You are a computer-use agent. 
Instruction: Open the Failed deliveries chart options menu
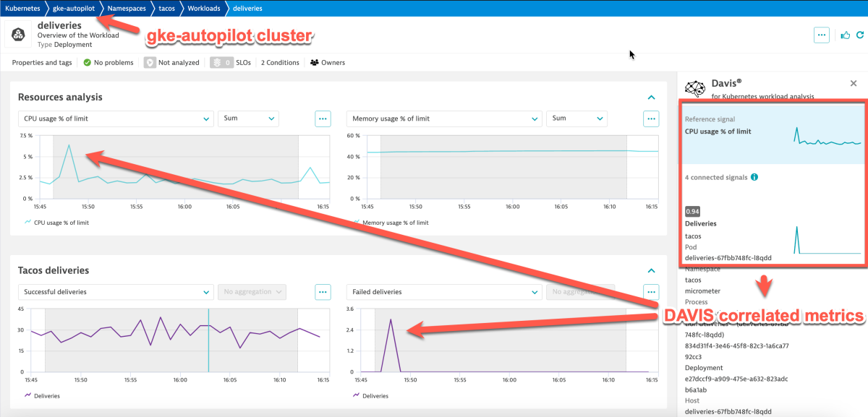[x=650, y=291]
